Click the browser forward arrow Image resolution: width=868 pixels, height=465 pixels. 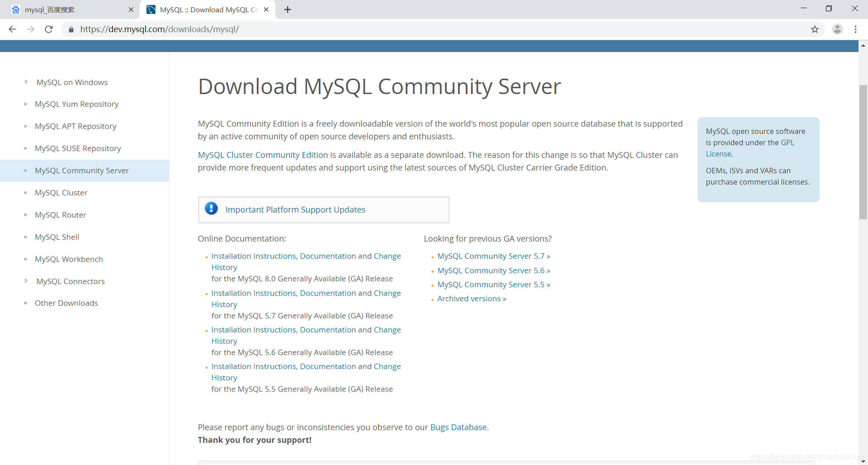[x=30, y=29]
